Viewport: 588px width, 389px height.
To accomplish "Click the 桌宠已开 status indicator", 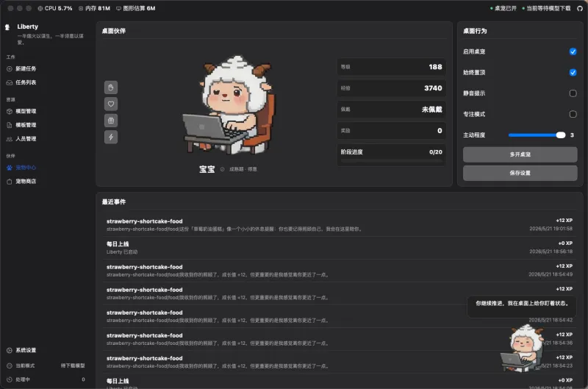I will pos(503,8).
